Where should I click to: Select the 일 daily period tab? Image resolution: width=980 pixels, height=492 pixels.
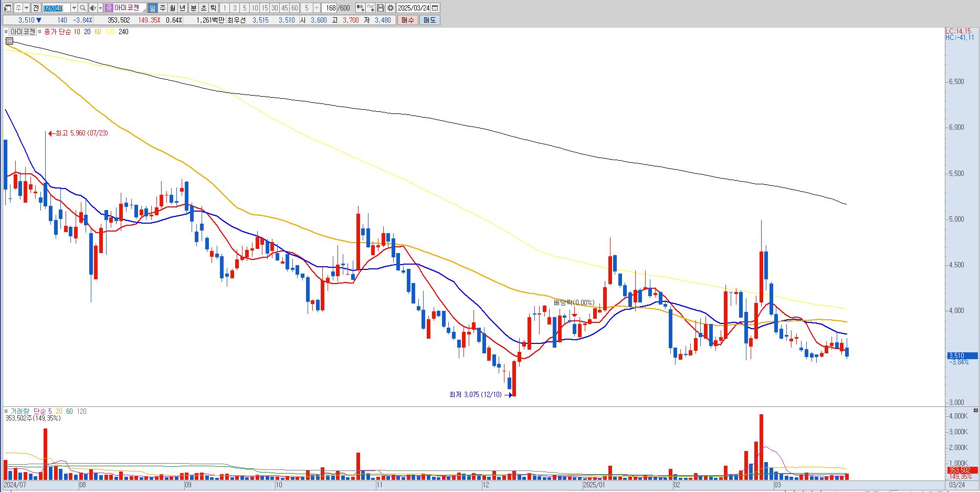152,8
